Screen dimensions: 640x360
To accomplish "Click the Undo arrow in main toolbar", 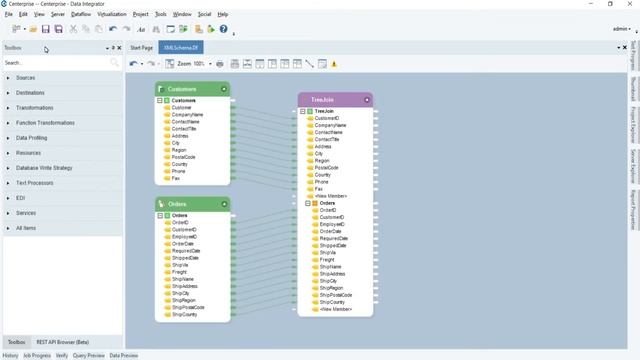I will (x=113, y=29).
